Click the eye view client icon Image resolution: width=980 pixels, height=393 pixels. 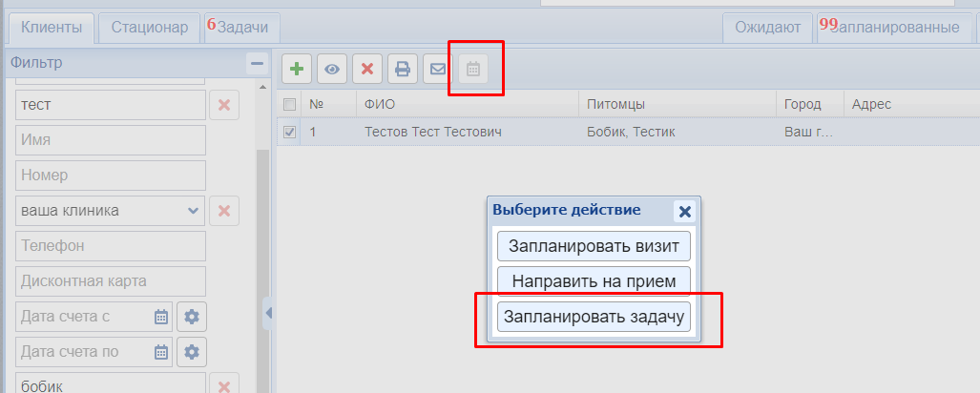point(332,69)
